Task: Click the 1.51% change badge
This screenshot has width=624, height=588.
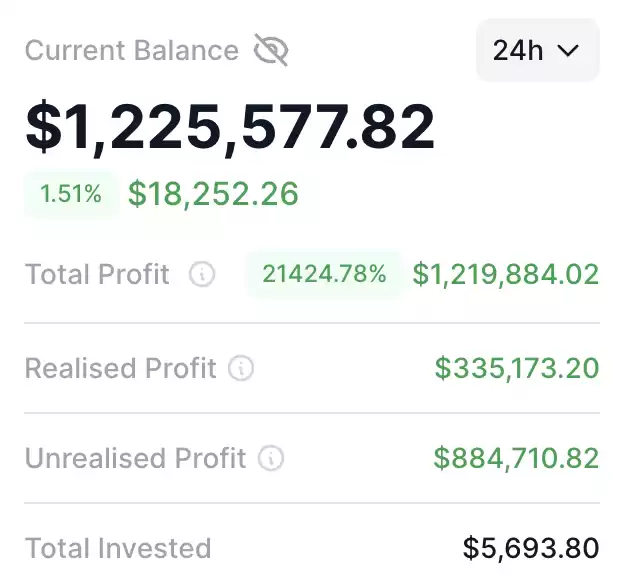Action: click(71, 194)
